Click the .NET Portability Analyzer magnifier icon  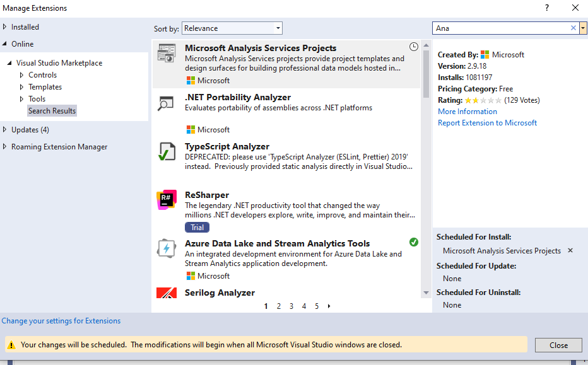coord(166,103)
